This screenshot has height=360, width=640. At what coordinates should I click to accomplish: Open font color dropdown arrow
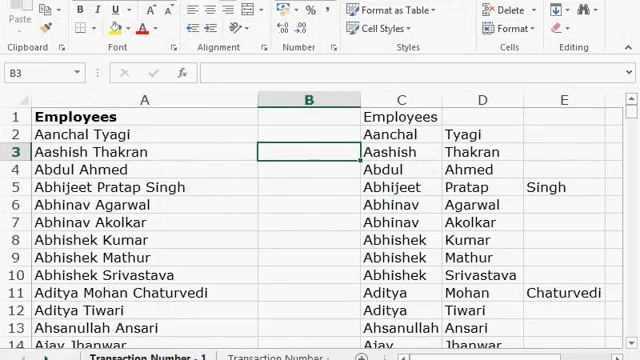[156, 28]
